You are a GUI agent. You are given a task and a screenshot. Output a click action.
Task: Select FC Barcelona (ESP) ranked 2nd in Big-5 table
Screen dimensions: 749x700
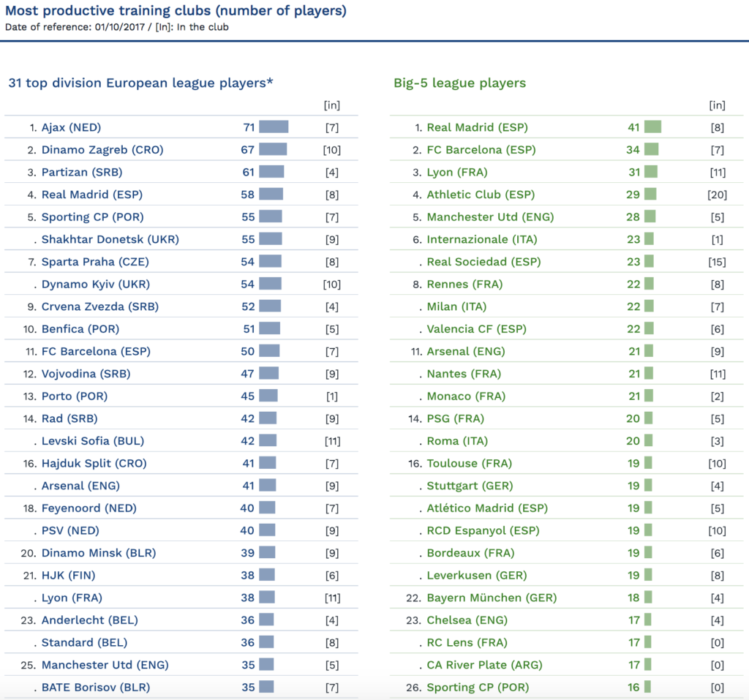tap(481, 150)
